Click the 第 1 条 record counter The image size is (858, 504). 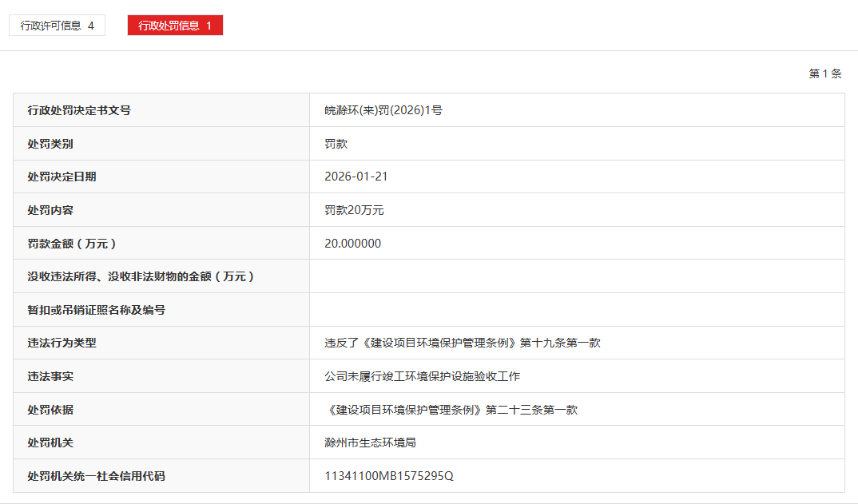pos(824,73)
